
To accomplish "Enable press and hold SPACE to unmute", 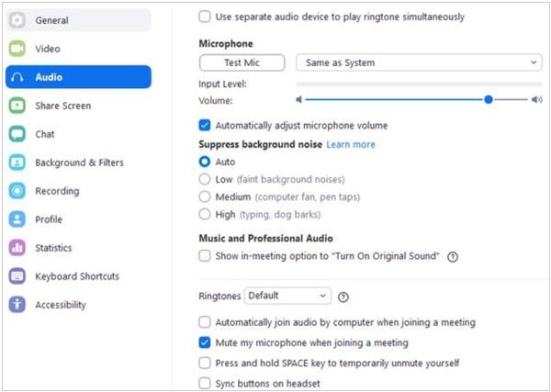I will tap(205, 363).
